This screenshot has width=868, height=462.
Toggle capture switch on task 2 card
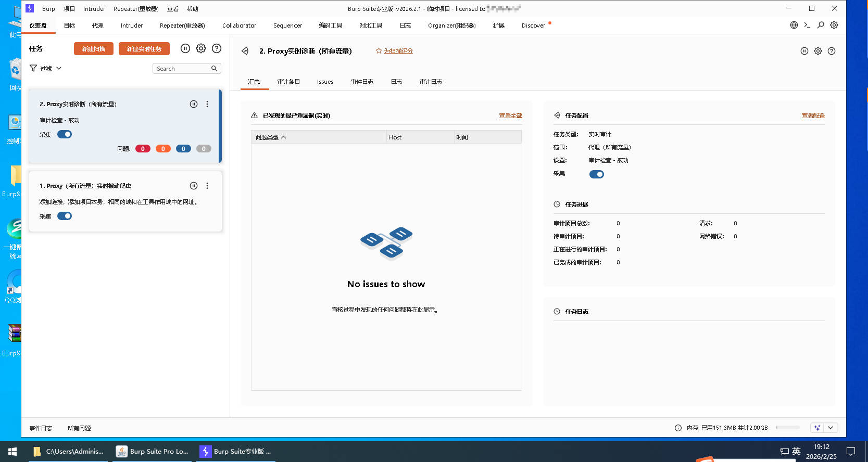click(65, 134)
